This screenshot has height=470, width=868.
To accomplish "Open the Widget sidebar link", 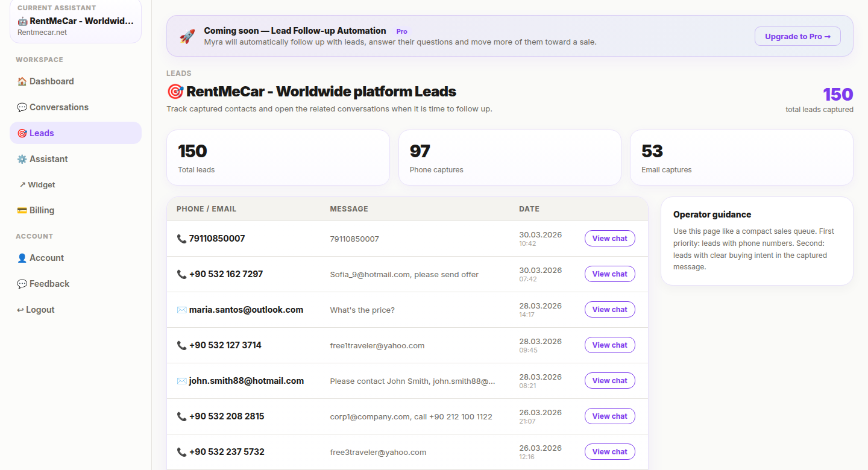I will click(x=41, y=185).
